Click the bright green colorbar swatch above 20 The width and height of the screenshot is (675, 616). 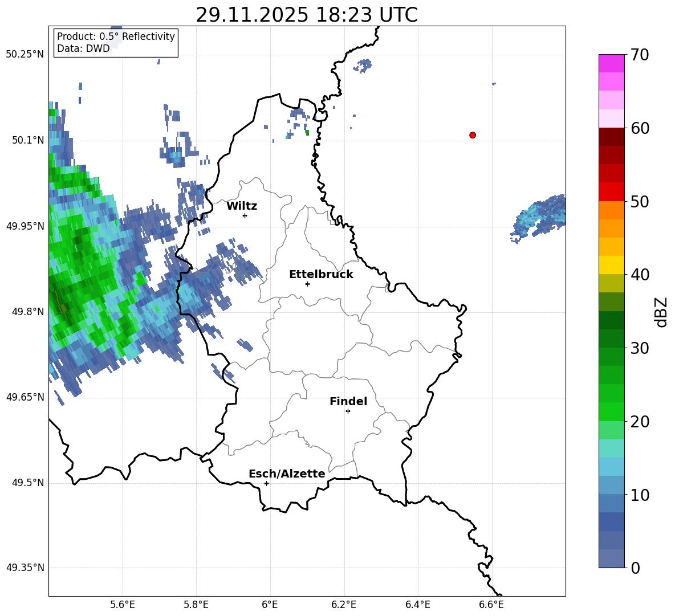click(612, 411)
